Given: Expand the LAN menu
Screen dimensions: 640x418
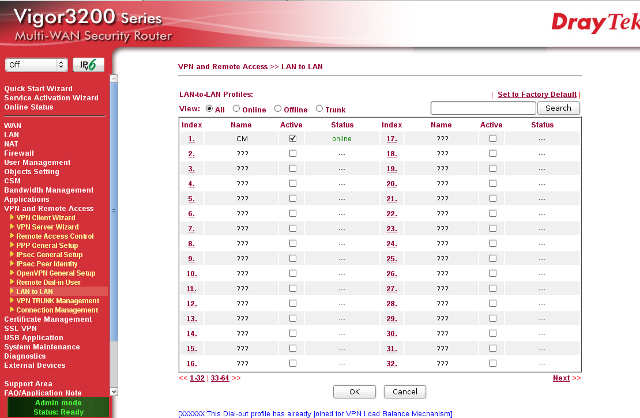Looking at the screenshot, I should pyautogui.click(x=11, y=134).
